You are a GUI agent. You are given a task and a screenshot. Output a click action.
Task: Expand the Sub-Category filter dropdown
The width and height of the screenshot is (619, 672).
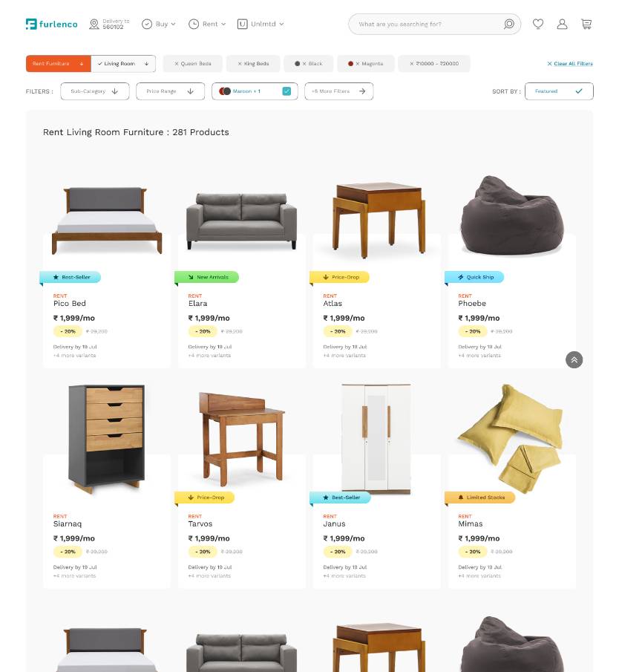tap(95, 91)
